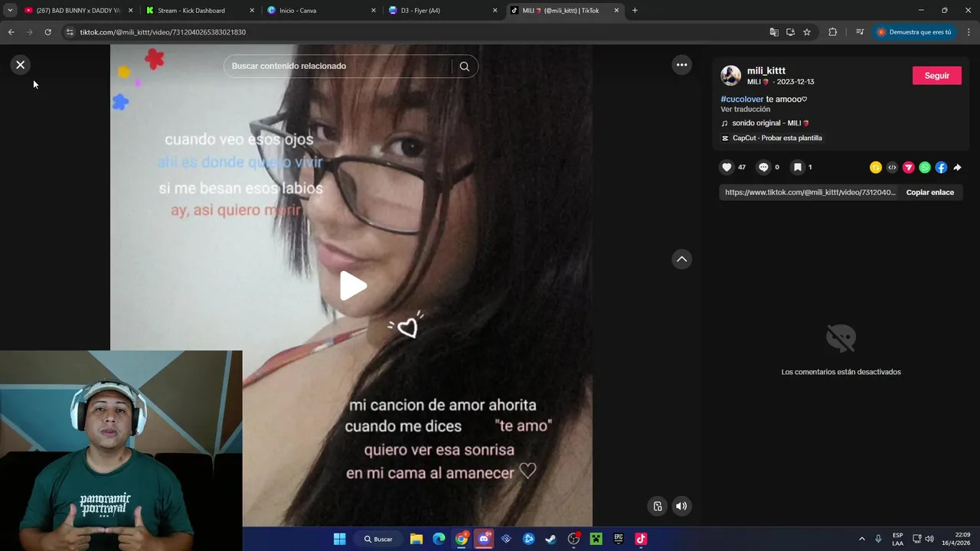Open the #cucolover hashtag
Image resolution: width=980 pixels, height=551 pixels.
(742, 99)
